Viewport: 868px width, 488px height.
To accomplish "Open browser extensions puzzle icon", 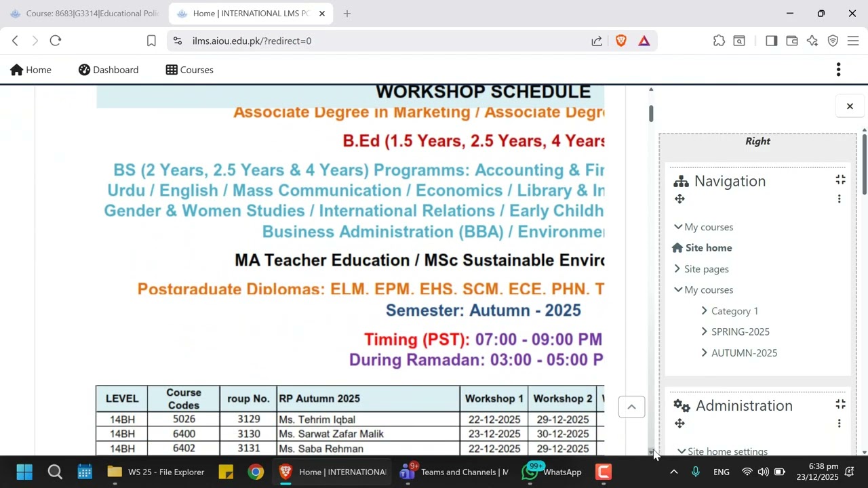I will click(x=719, y=41).
